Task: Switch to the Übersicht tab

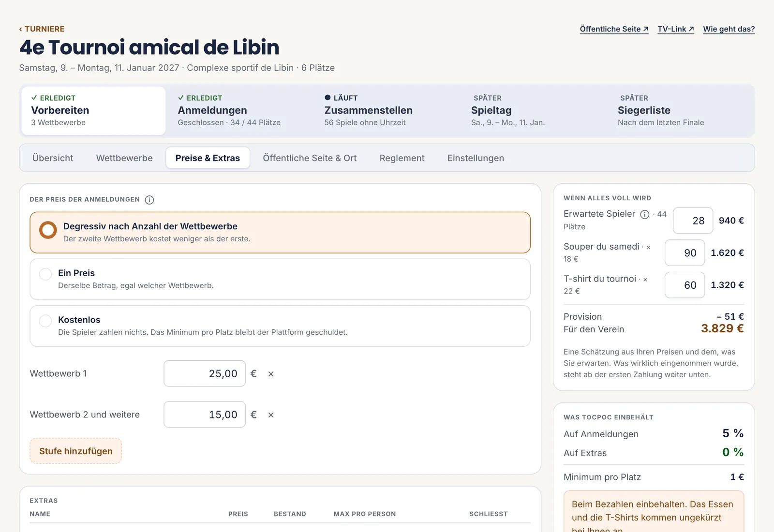Action: (53, 158)
